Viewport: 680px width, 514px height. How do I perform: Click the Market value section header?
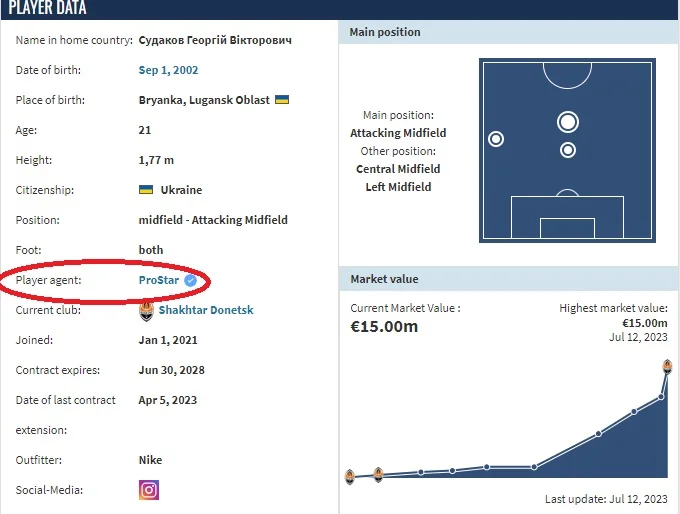pos(384,279)
